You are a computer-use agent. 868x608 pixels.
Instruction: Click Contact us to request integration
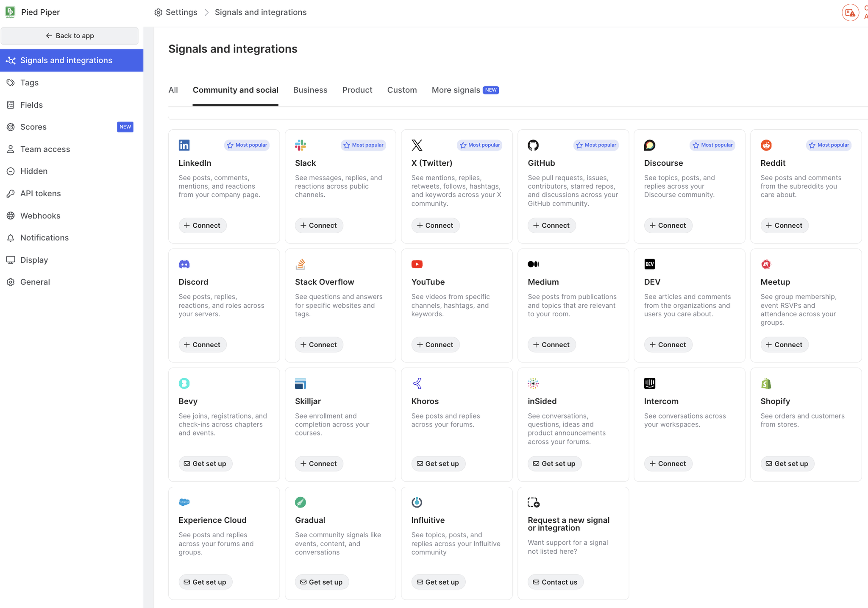pyautogui.click(x=555, y=582)
